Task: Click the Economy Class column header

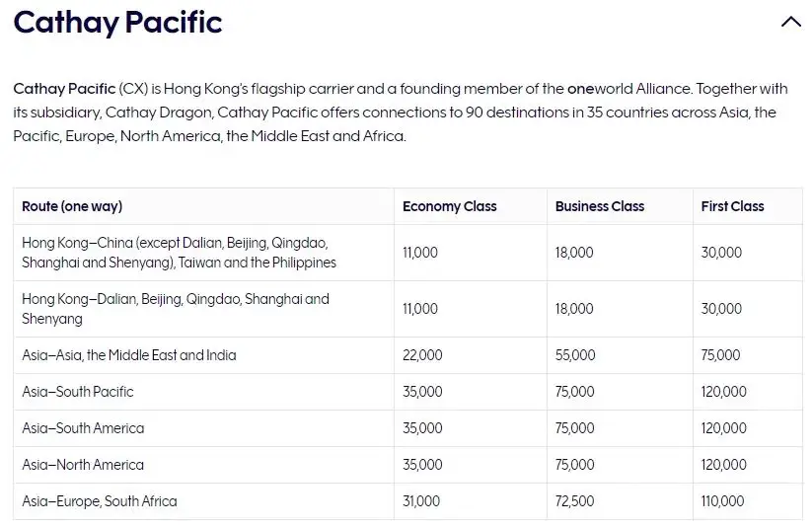Action: 449,206
